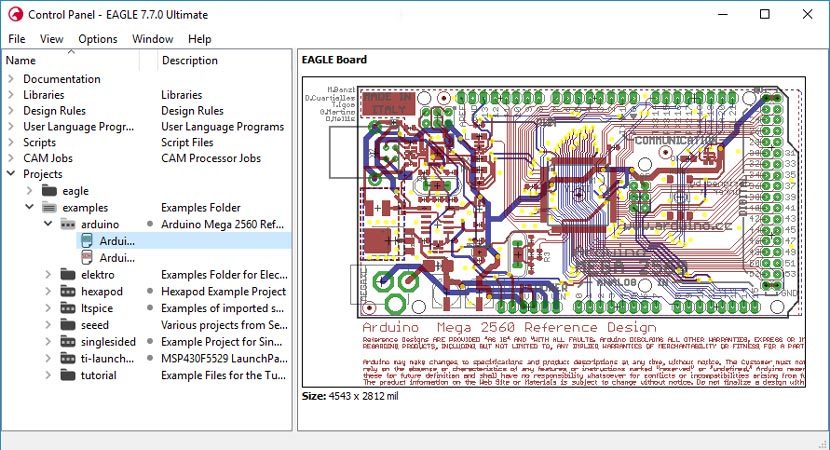Collapse the arduino project chevron

(x=48, y=223)
